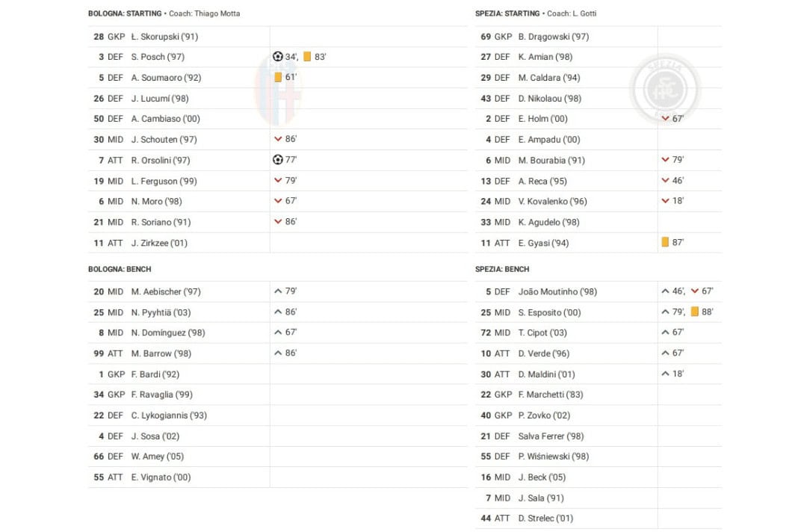The width and height of the screenshot is (798, 532).
Task: Click the Spezia club crest watermark
Action: (x=665, y=90)
